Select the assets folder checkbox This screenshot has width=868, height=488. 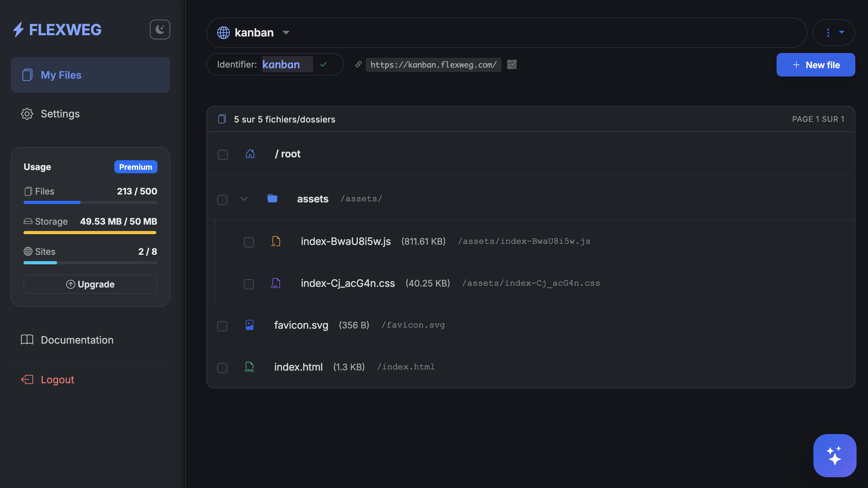coord(222,200)
